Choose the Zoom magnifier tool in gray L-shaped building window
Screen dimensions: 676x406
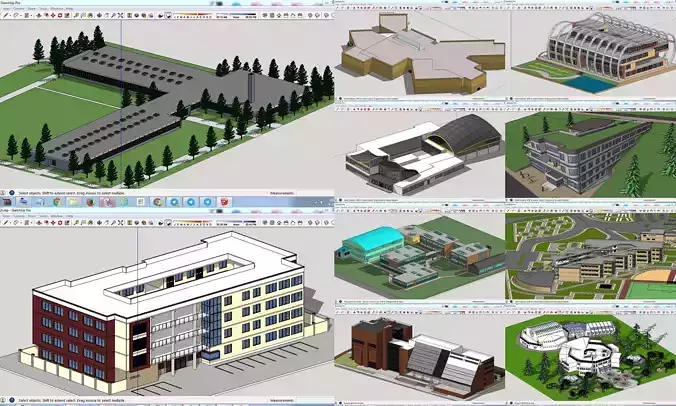[x=113, y=15]
